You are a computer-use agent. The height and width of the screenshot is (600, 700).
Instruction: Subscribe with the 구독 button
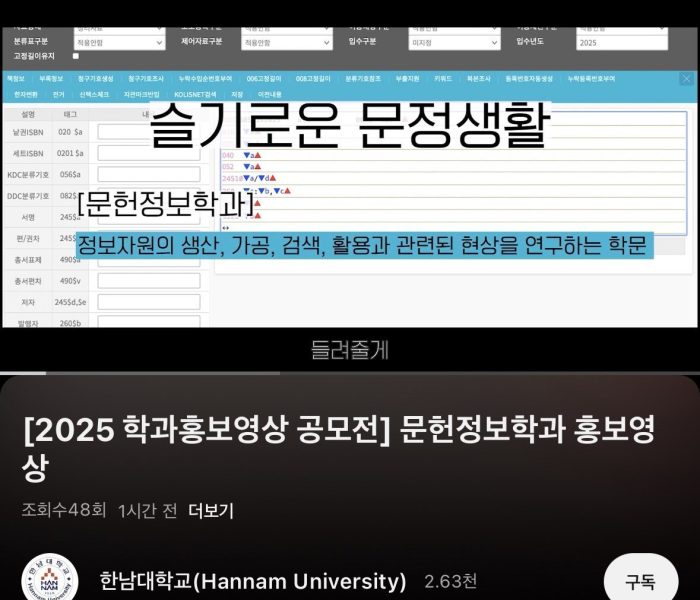[641, 579]
